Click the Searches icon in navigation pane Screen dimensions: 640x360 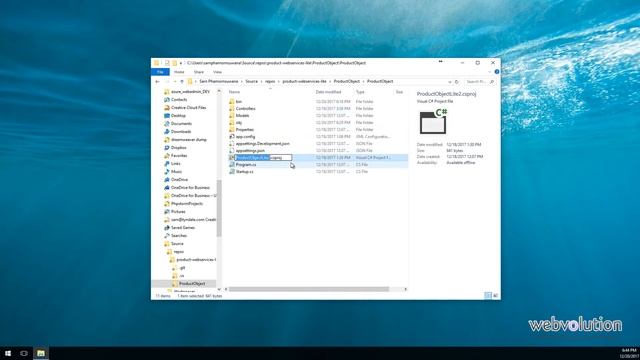click(x=167, y=236)
